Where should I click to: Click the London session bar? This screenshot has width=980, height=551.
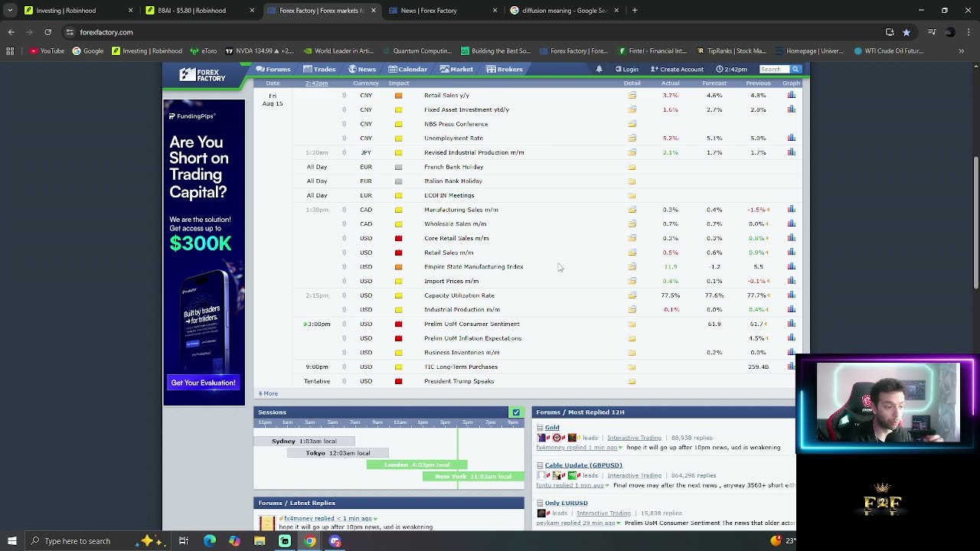click(416, 465)
